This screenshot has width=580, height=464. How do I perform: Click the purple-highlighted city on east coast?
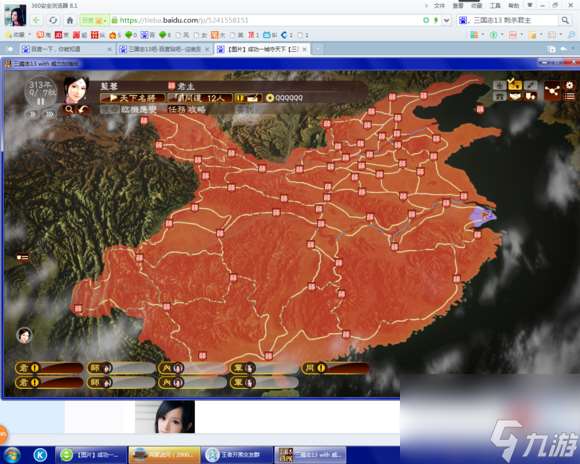[484, 216]
